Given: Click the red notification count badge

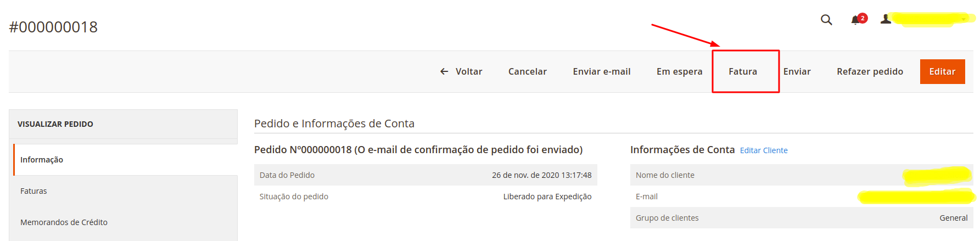Looking at the screenshot, I should pyautogui.click(x=863, y=18).
